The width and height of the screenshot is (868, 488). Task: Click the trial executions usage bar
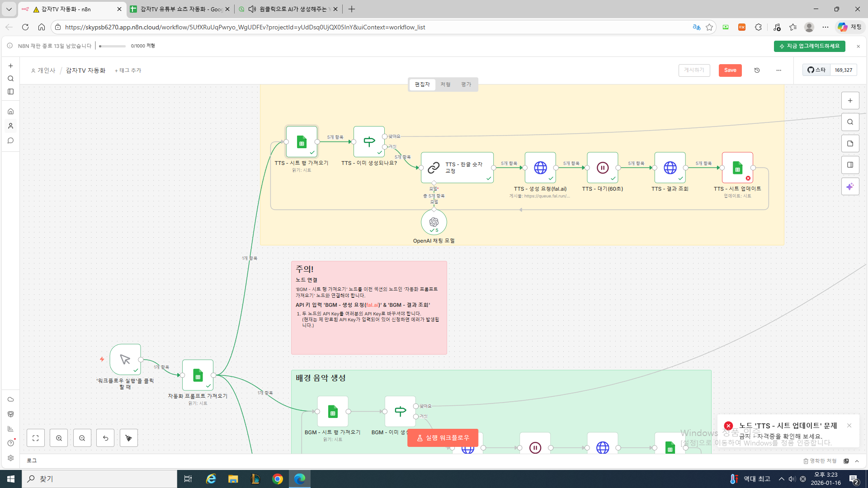click(x=113, y=46)
